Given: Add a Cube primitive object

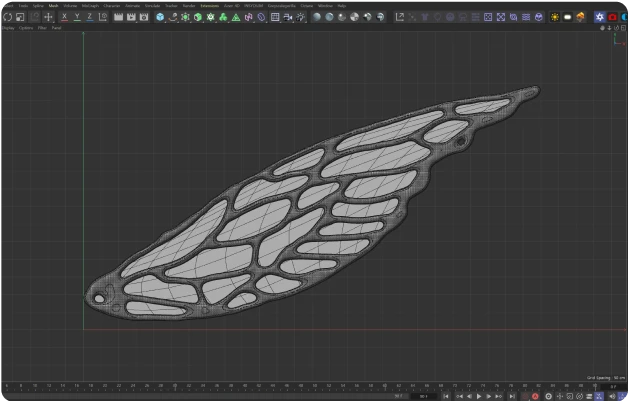Looking at the screenshot, I should pos(160,17).
